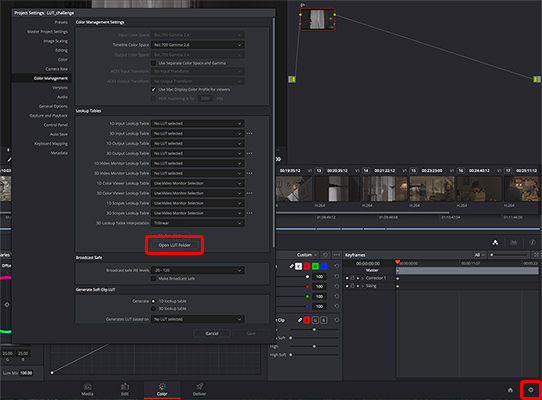This screenshot has width=542, height=400.
Task: Open the Broadcast safe IRE levels dropdown
Action: [197, 270]
